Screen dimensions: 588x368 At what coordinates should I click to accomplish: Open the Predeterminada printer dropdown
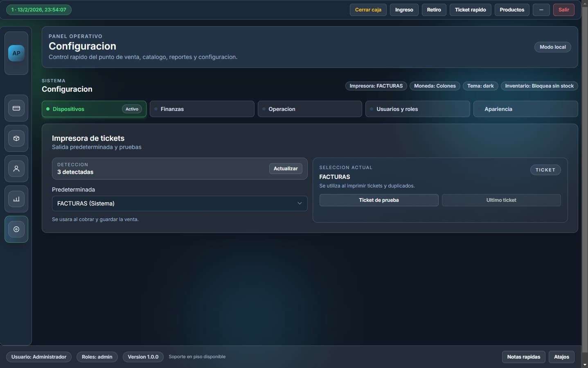pos(179,203)
